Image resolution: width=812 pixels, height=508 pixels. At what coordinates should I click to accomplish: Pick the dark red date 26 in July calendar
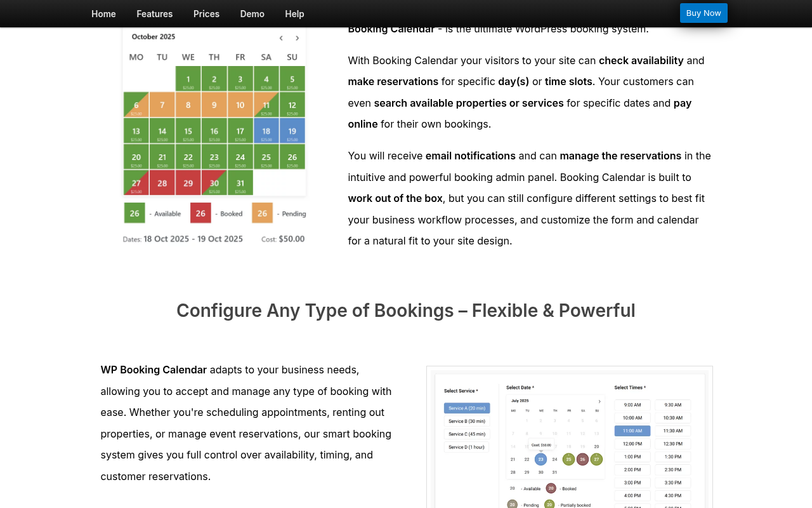click(582, 459)
